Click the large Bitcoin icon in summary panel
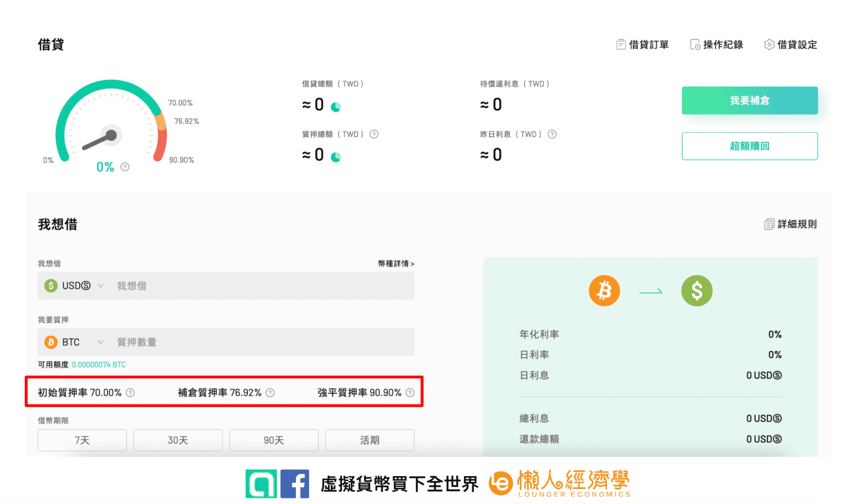Viewport: 859px width, 504px height. tap(604, 291)
